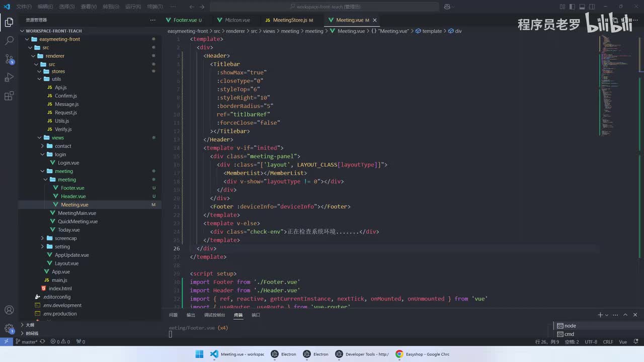This screenshot has width=644, height=362.
Task: Click the UTF-8 encoding status item
Action: [x=591, y=342]
